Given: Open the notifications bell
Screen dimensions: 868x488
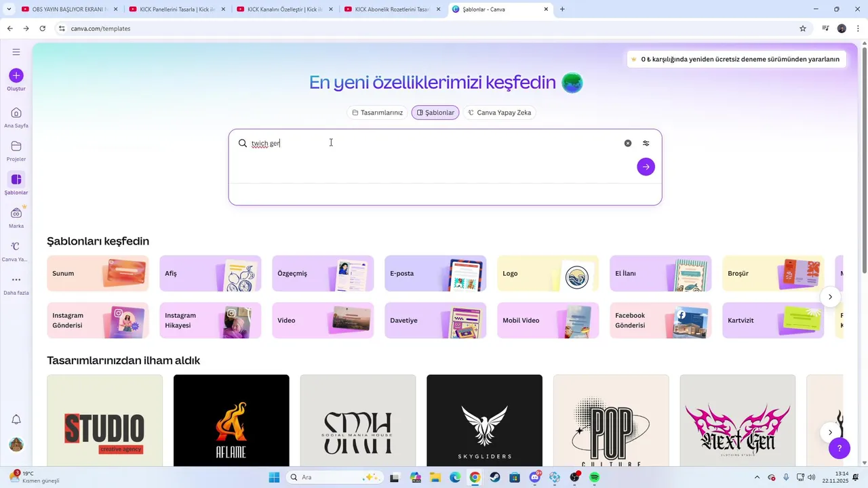Looking at the screenshot, I should (x=16, y=420).
